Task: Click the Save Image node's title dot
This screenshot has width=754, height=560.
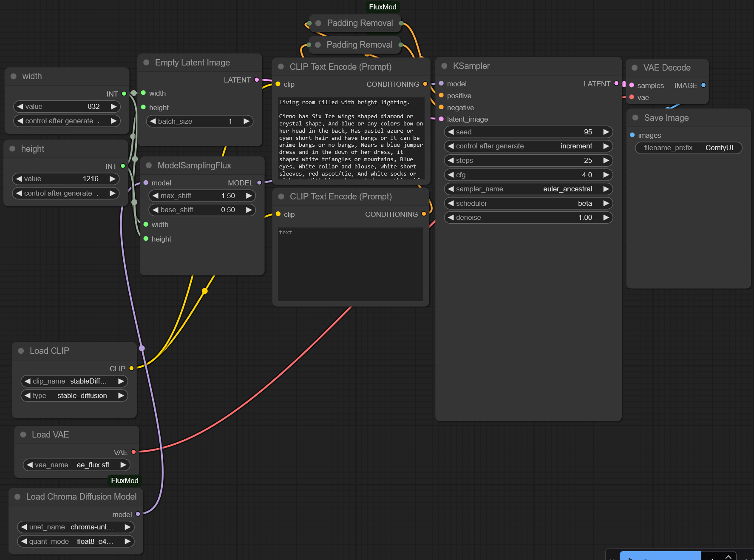Action: [635, 118]
